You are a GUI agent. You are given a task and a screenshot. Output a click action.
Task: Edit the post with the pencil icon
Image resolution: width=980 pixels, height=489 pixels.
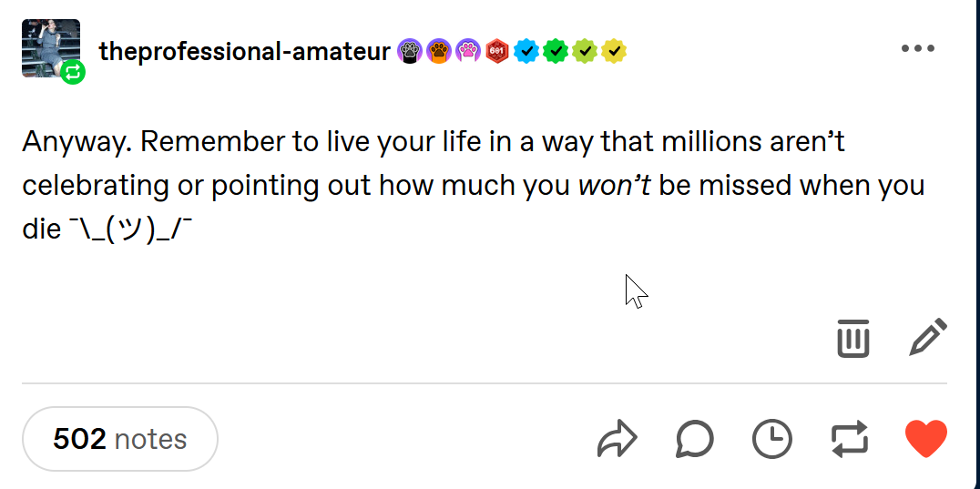pyautogui.click(x=928, y=338)
